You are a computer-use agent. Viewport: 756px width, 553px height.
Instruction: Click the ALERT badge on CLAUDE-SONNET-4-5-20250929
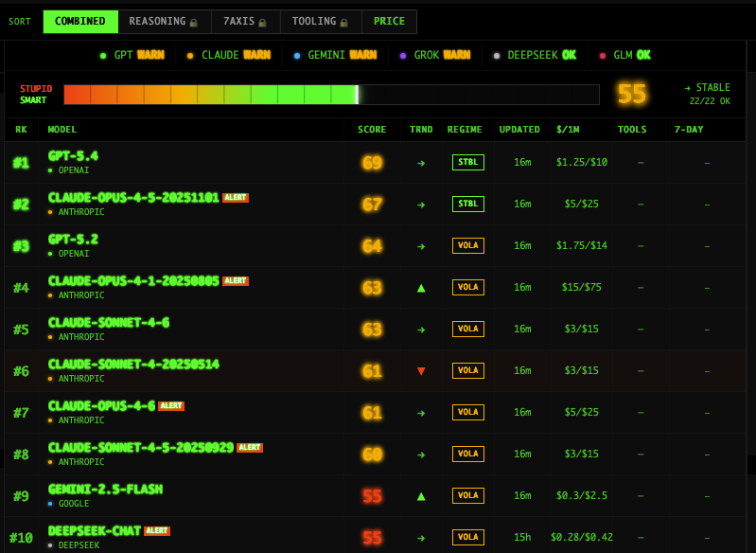click(250, 447)
